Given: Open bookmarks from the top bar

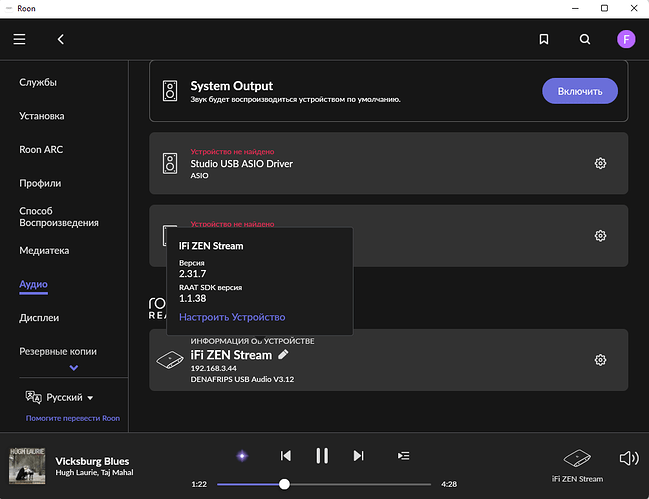Looking at the screenshot, I should point(544,39).
